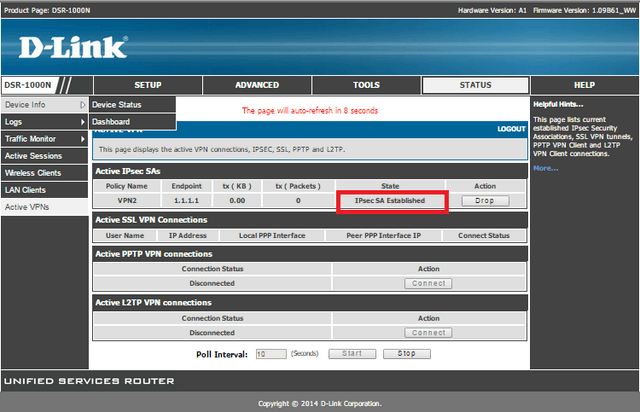This screenshot has width=640, height=412.
Task: Click Active PPTP VPN connections heading
Action: click(154, 254)
